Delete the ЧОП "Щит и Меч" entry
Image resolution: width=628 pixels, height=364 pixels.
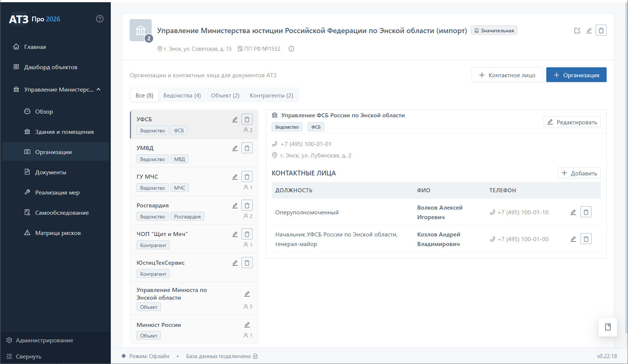tap(247, 234)
